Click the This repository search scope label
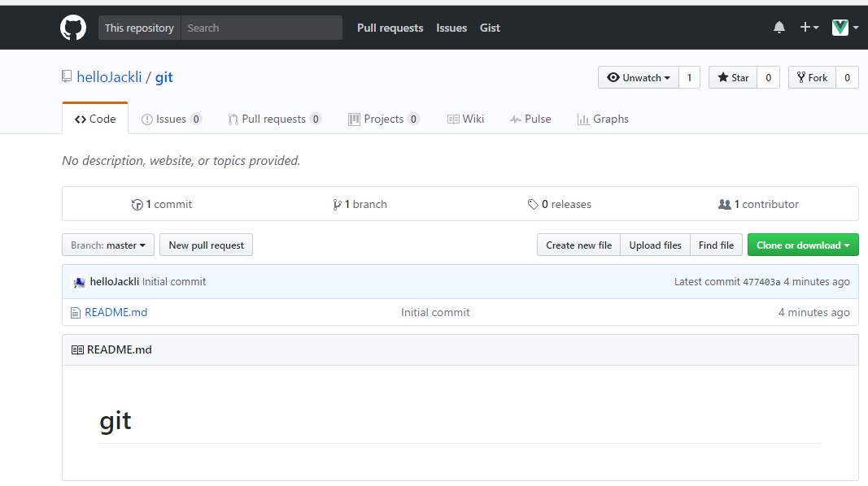 [x=139, y=28]
